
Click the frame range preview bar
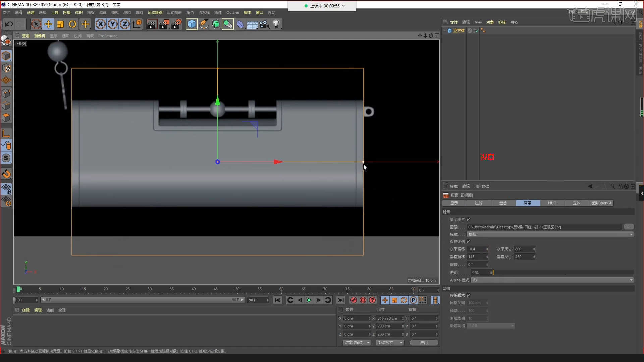pyautogui.click(x=143, y=300)
